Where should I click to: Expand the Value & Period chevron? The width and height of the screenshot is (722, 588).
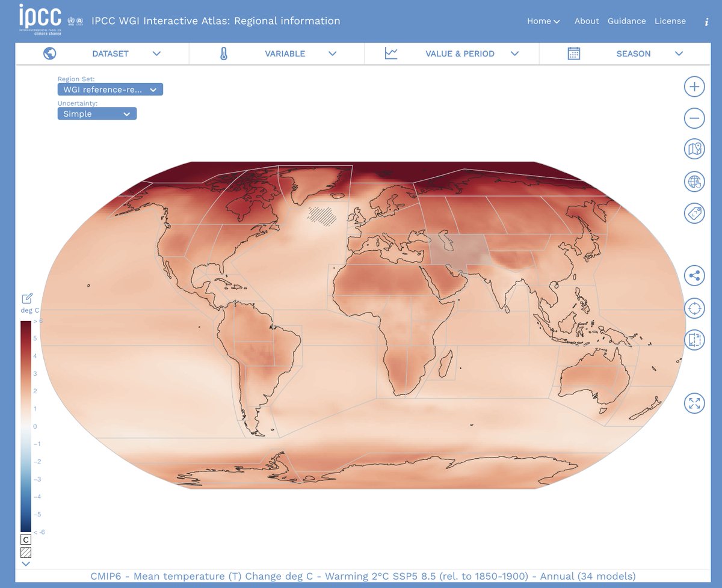coord(514,54)
